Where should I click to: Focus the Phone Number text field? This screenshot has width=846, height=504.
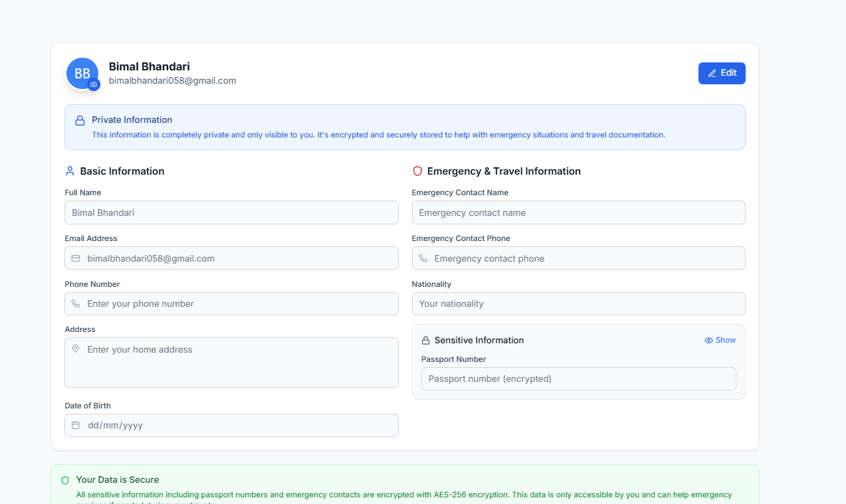tap(239, 303)
